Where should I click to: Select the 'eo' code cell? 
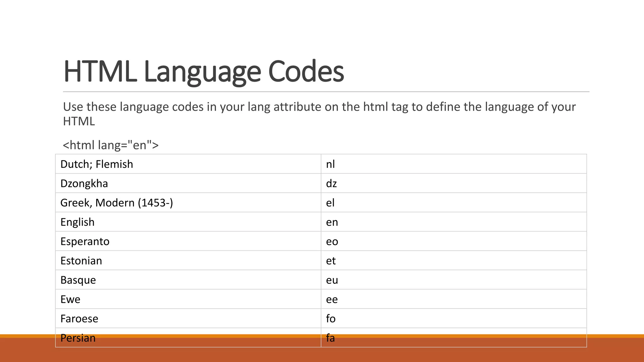point(454,241)
